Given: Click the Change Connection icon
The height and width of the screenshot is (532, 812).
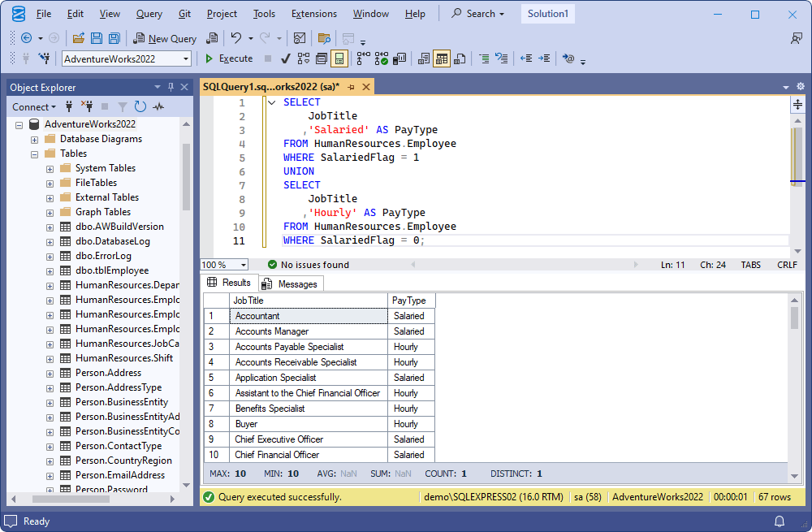Looking at the screenshot, I should point(45,58).
